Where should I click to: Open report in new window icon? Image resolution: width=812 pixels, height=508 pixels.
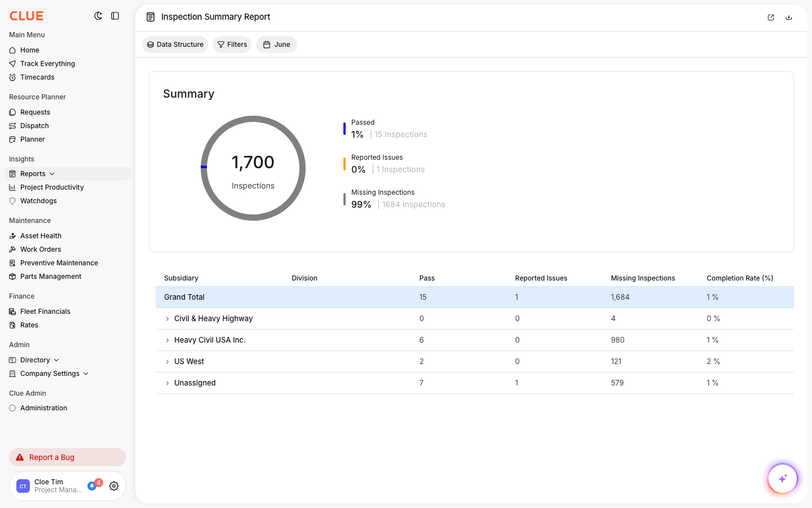pyautogui.click(x=771, y=17)
